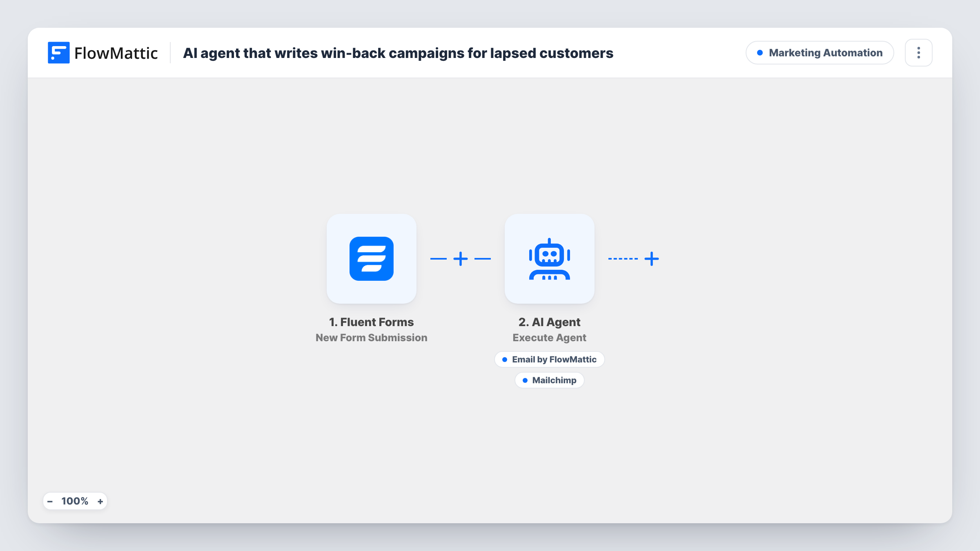Zoom out with the minus button
Viewport: 980px width, 551px height.
tap(50, 501)
